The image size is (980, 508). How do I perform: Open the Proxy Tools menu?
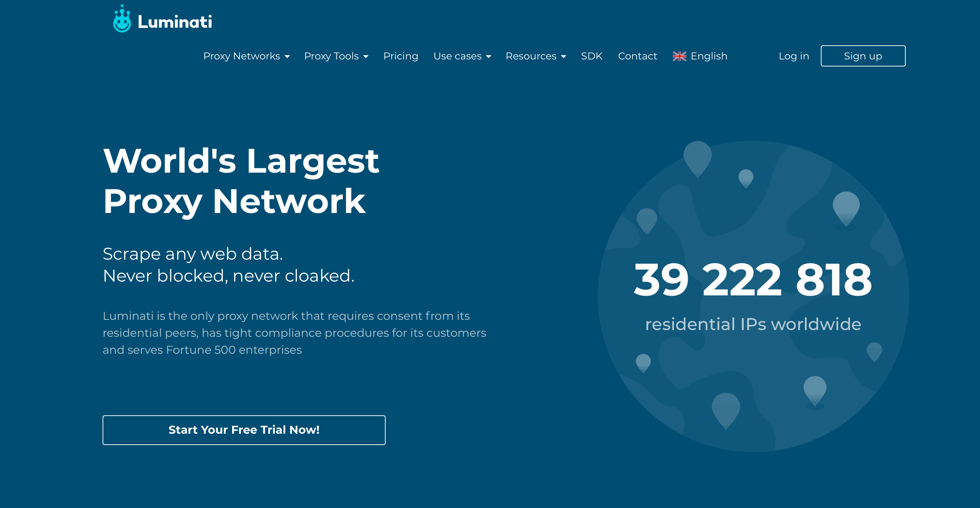336,56
